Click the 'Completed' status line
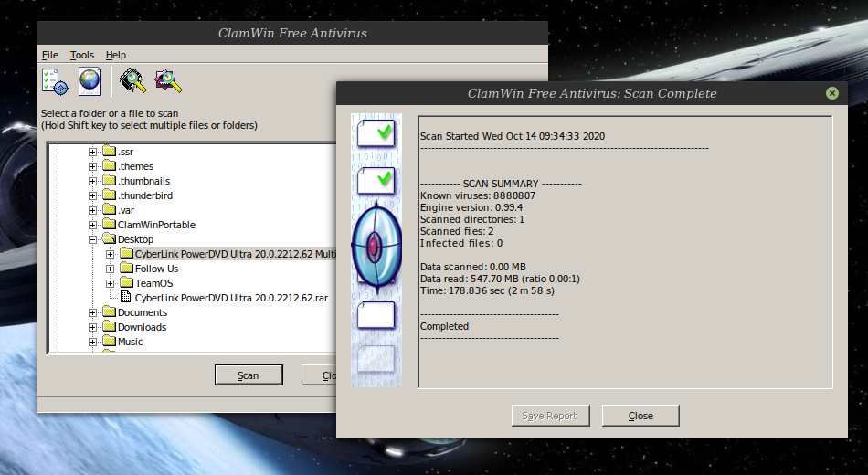This screenshot has width=868, height=475. tap(444, 326)
